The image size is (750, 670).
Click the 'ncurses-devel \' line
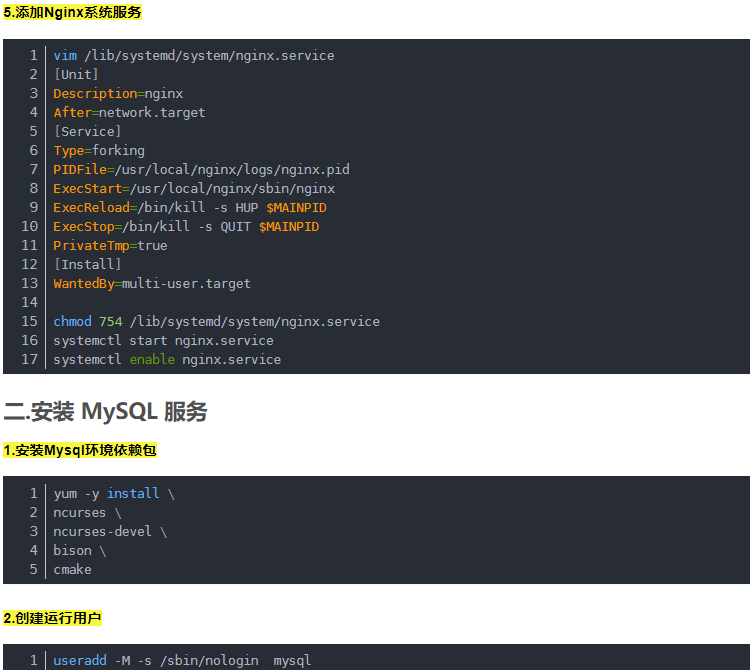(110, 531)
